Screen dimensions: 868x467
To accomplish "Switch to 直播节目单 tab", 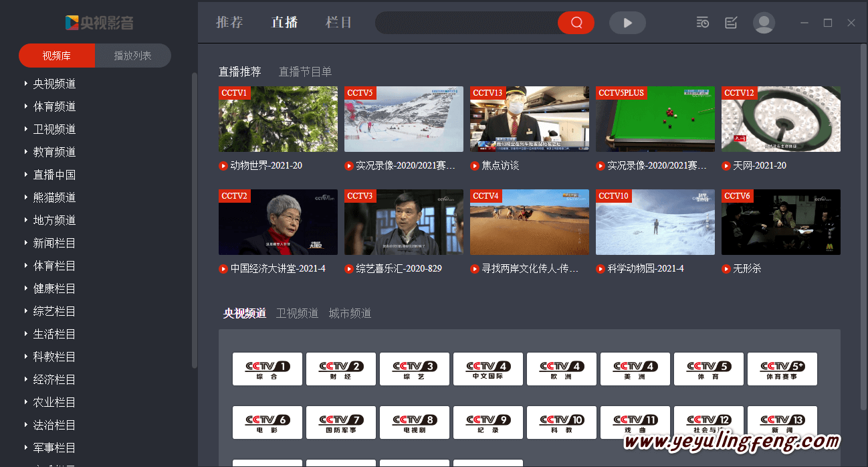I will [305, 72].
